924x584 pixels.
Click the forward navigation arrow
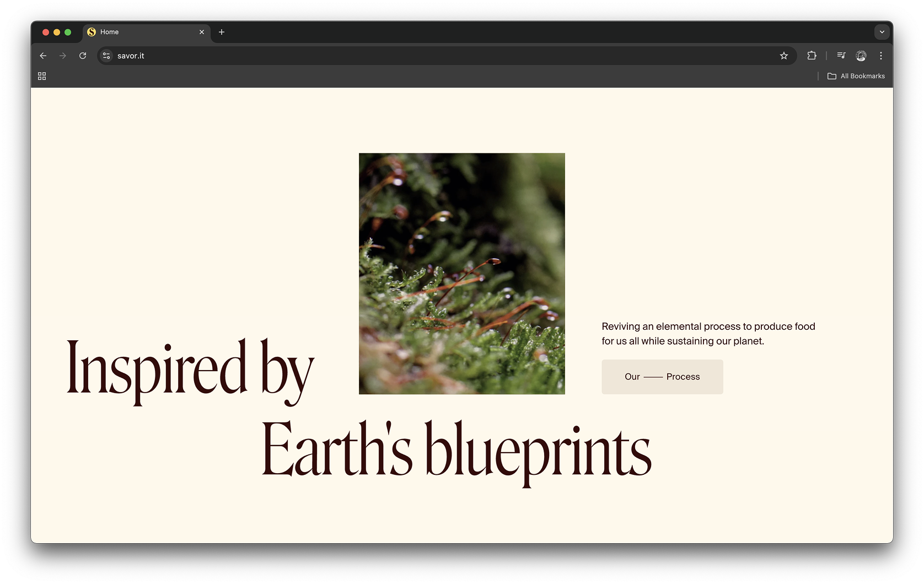tap(63, 56)
